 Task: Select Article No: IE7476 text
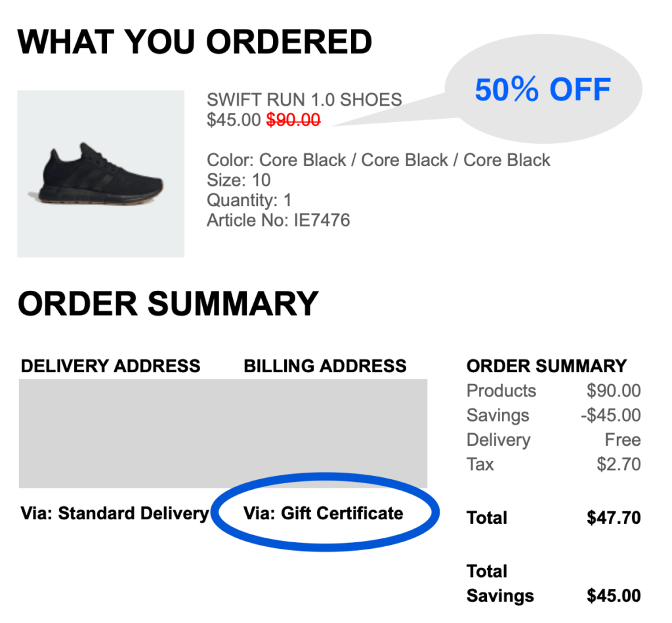click(x=278, y=220)
